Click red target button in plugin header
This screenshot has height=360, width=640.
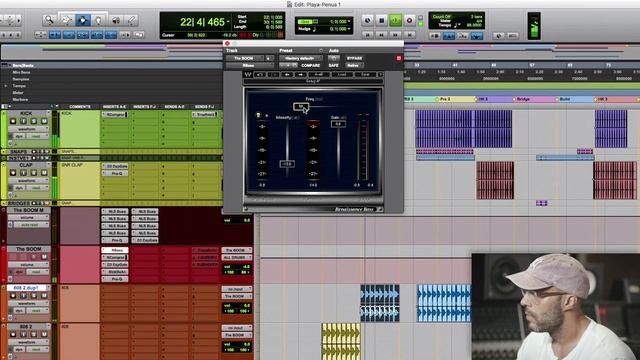pos(399,58)
